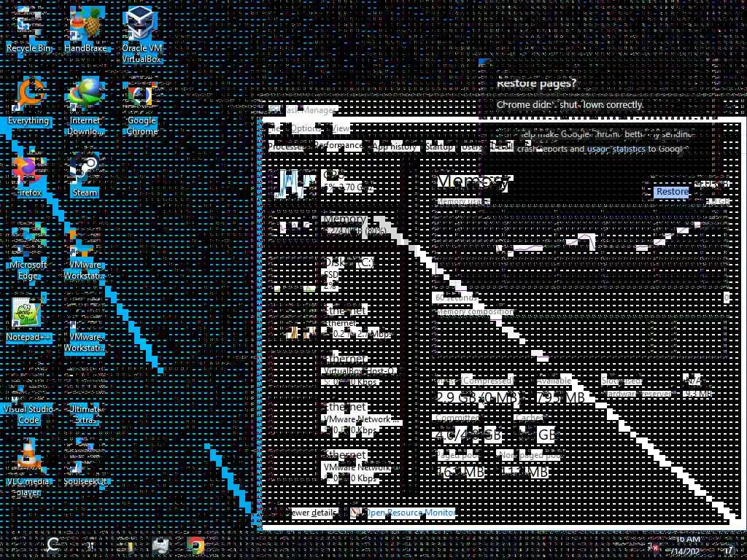Open the Details tab
747x560 pixels.
502,147
